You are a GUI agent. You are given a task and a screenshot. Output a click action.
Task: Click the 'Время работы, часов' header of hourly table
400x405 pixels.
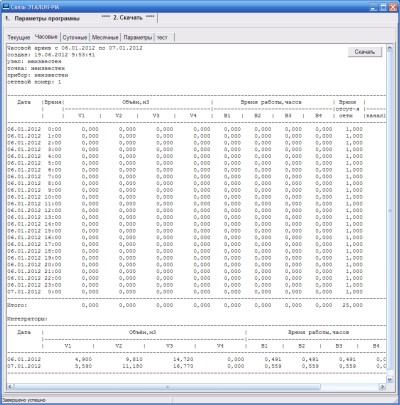click(x=271, y=102)
